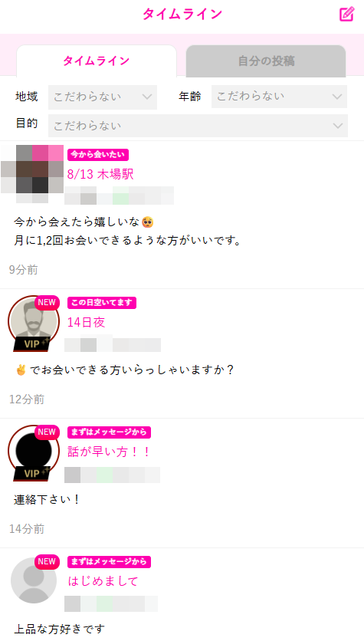Open the post titled 話が早い方！！
The width and height of the screenshot is (364, 641).
point(110,452)
